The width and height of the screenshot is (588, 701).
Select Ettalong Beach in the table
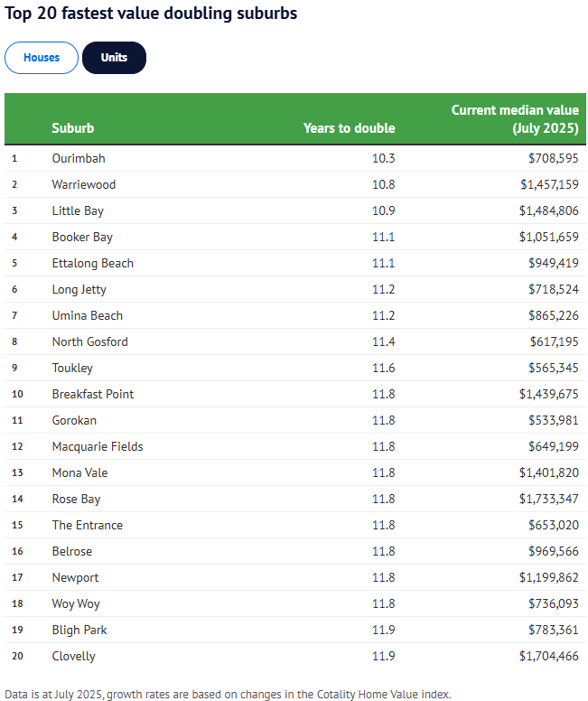click(92, 263)
